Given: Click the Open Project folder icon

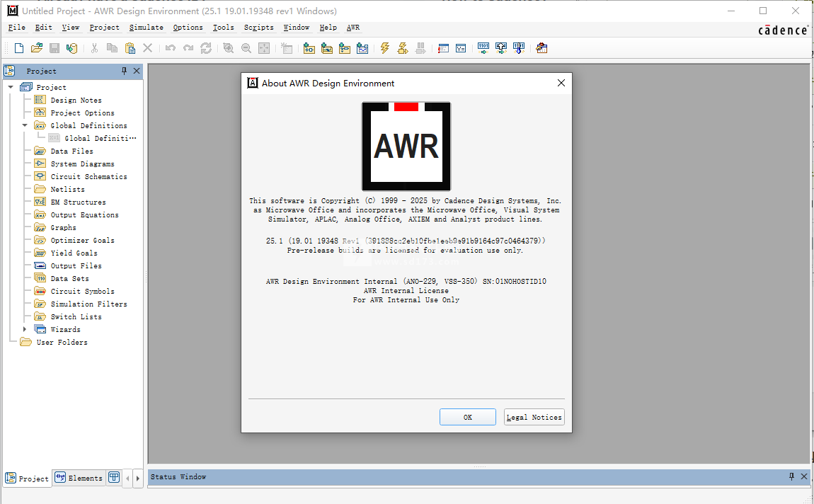Looking at the screenshot, I should [37, 48].
